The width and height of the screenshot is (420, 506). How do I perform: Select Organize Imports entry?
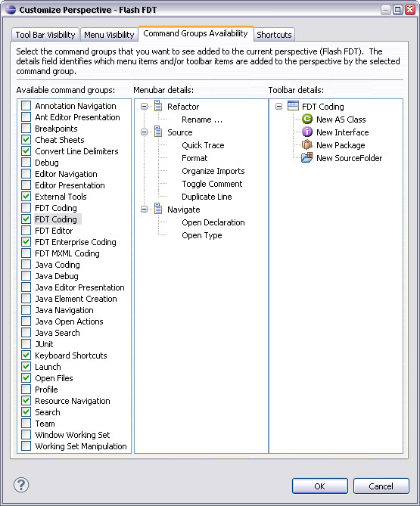(213, 171)
